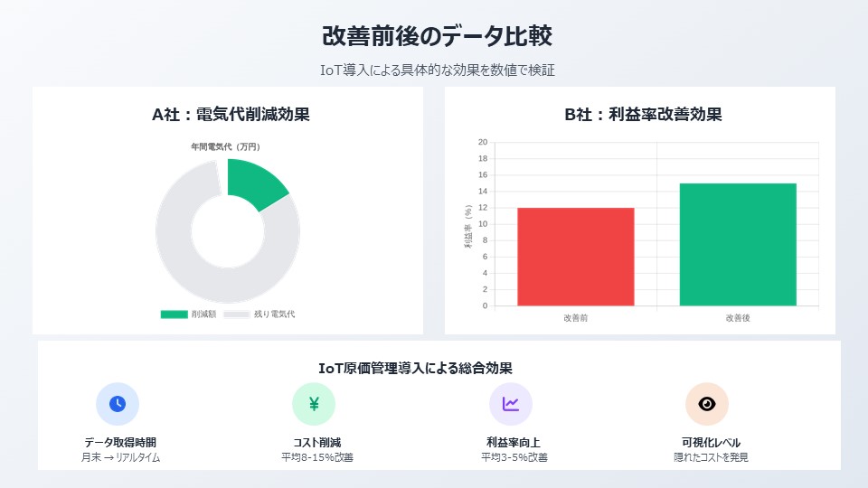868x488 pixels.
Task: Toggle the 削減額 green legend swatch
Action: point(174,314)
